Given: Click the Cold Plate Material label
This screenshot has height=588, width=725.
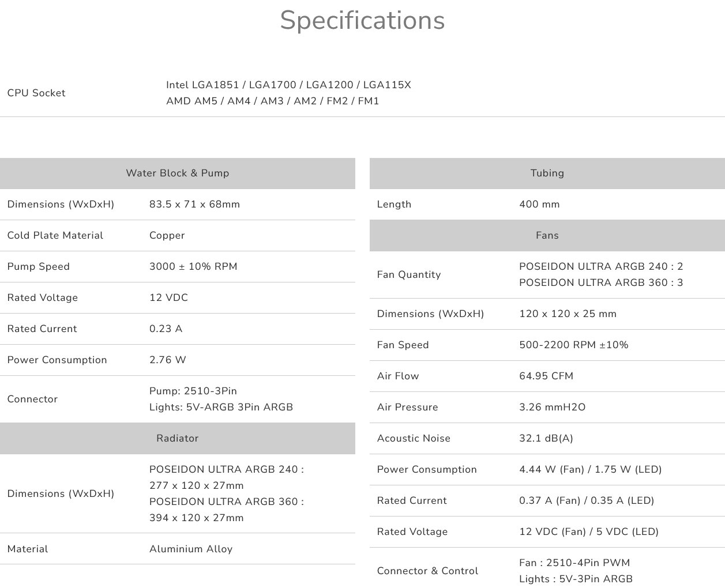Looking at the screenshot, I should point(55,235).
